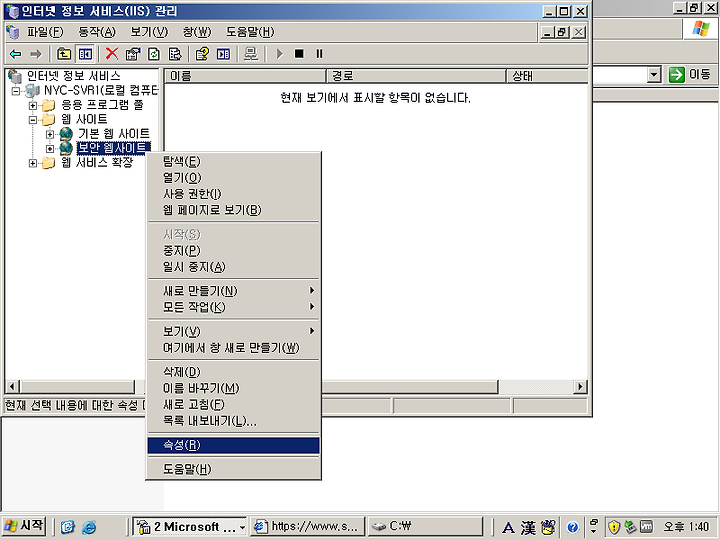Choose 일시 중지(A) in context menu
This screenshot has height=540, width=720.
pos(233,266)
